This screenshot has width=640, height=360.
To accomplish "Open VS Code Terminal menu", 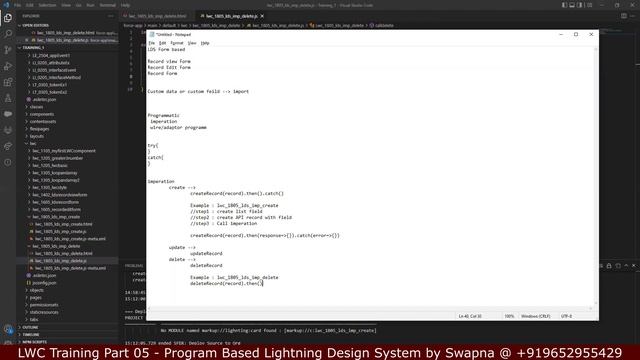I will pyautogui.click(x=108, y=5).
